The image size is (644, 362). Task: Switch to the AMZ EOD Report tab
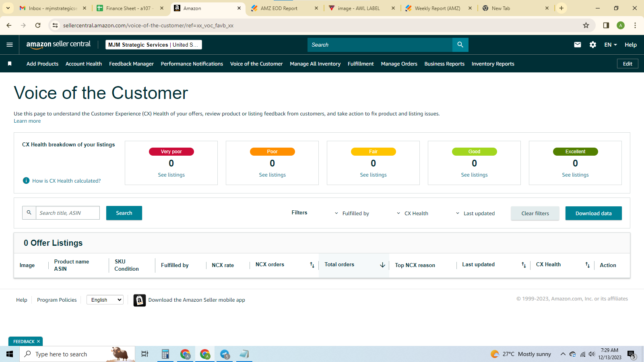tap(284, 8)
